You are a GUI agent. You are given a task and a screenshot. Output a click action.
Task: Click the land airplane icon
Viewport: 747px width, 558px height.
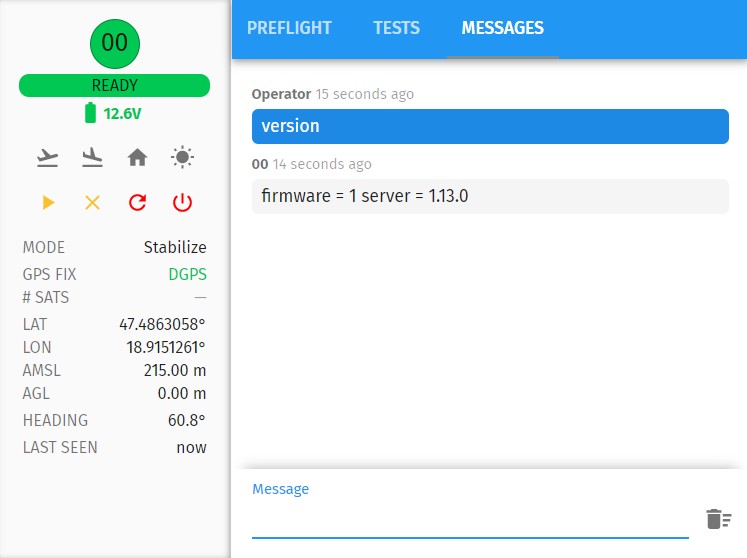click(92, 157)
